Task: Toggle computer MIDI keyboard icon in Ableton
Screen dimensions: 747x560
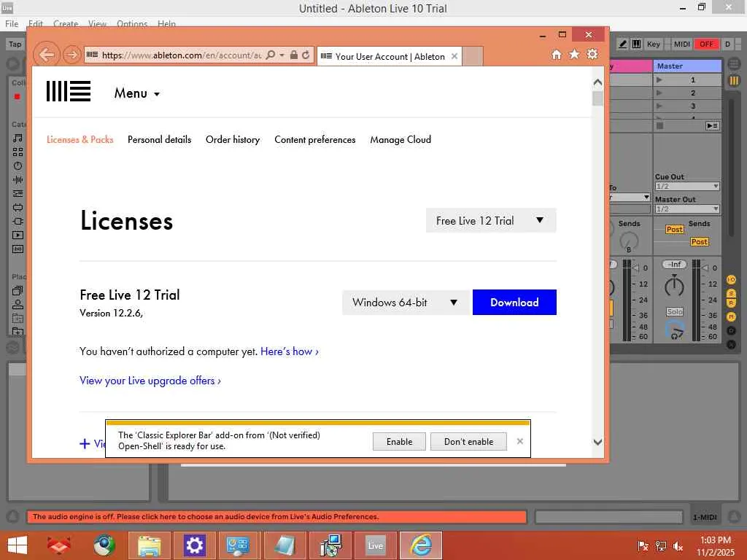Action: click(636, 44)
